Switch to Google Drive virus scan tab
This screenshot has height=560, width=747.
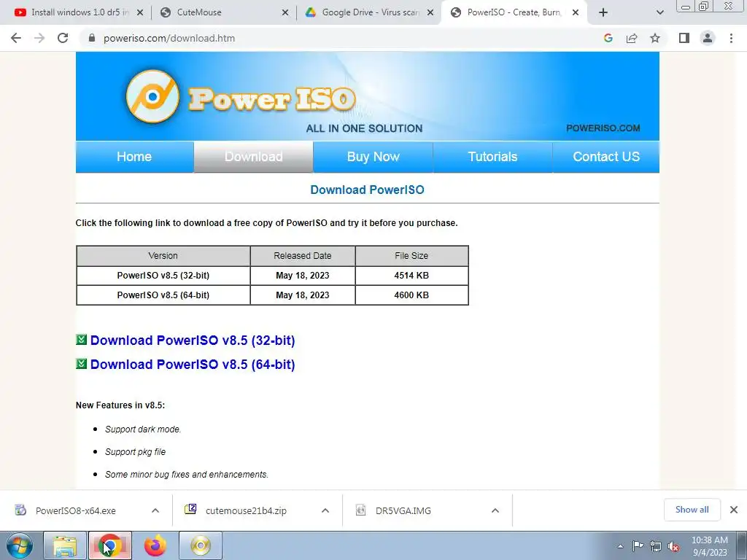(370, 12)
